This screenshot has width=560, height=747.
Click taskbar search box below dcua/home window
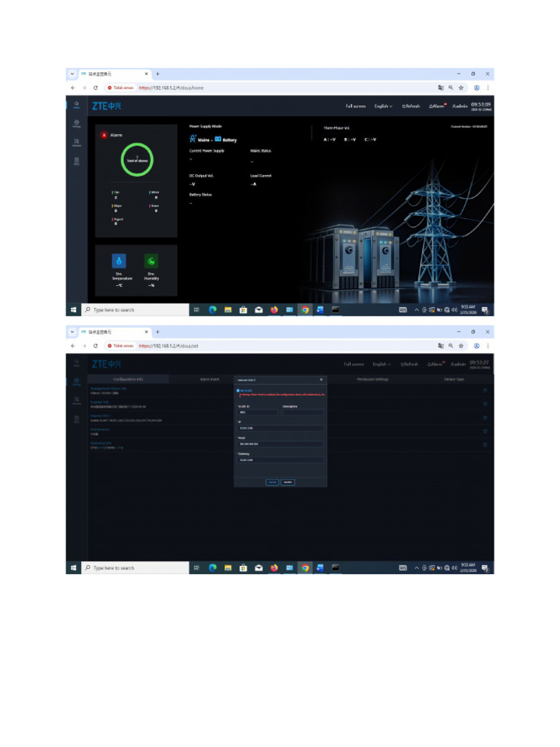pos(135,309)
